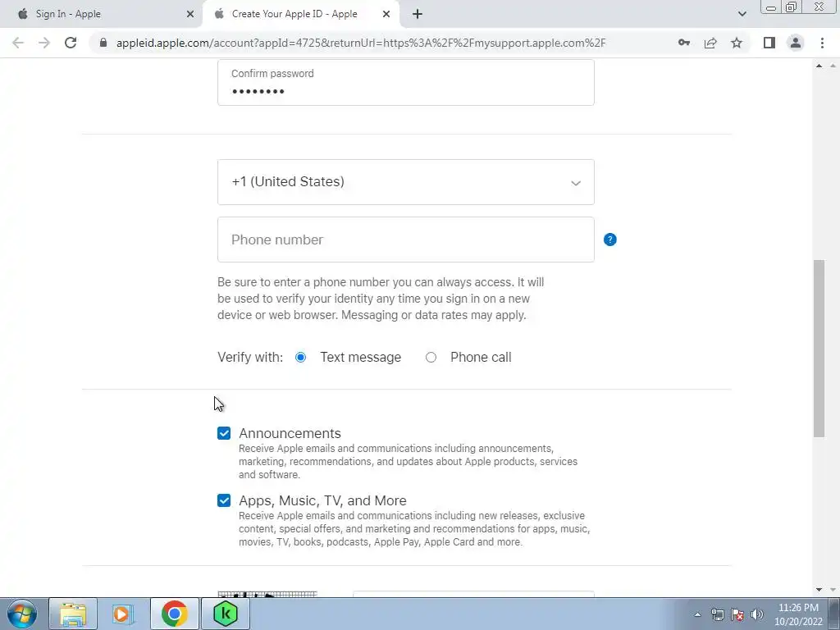Image resolution: width=840 pixels, height=630 pixels.
Task: Open the country code dropdown
Action: click(405, 182)
